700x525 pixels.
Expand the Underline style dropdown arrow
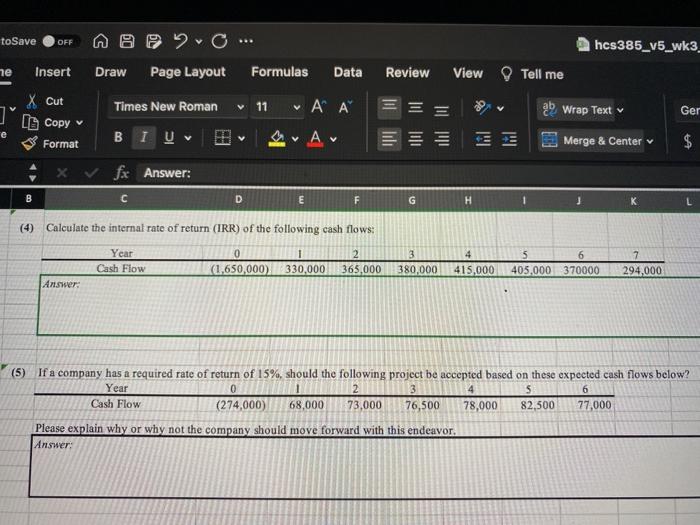188,138
